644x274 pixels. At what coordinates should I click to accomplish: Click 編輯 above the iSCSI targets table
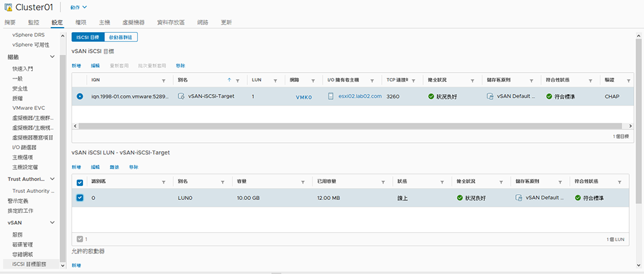pyautogui.click(x=95, y=66)
